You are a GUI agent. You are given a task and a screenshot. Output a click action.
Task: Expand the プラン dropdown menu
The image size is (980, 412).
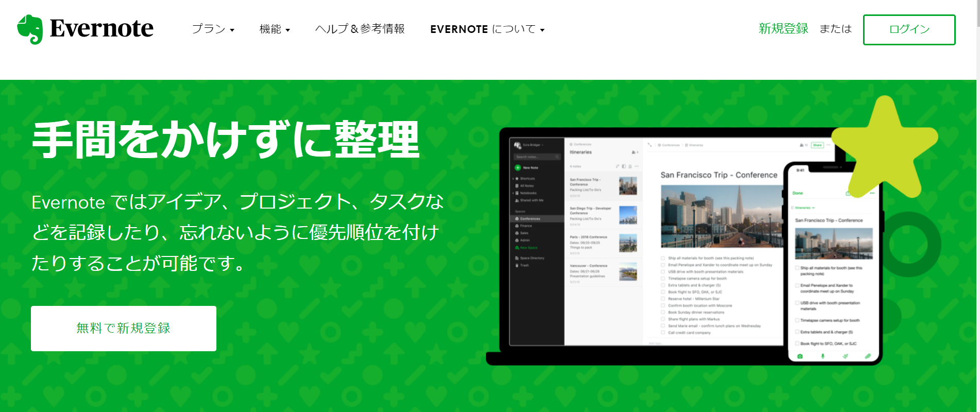[213, 29]
